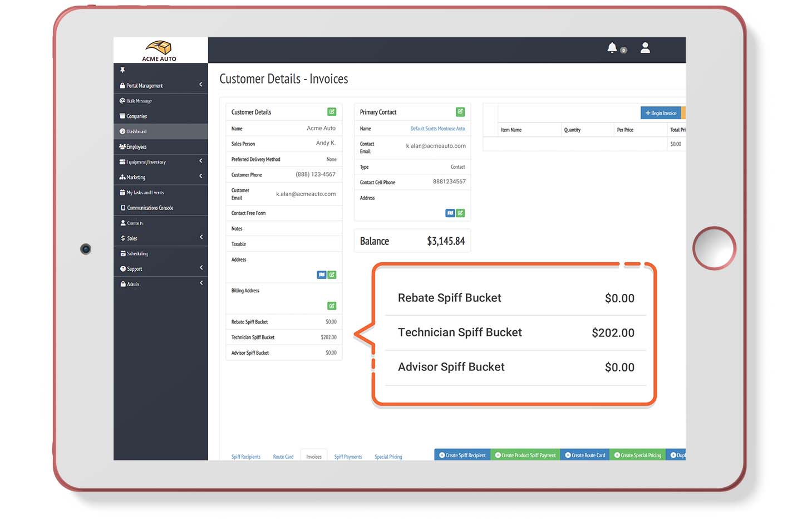
Task: Click the My Tasks and Events calendar icon
Action: 122,192
